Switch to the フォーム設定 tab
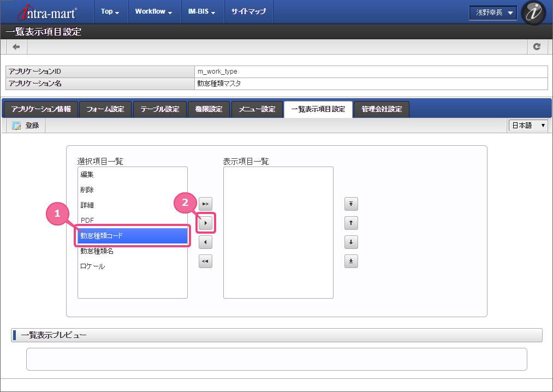Viewport: 553px width, 392px height. [105, 109]
